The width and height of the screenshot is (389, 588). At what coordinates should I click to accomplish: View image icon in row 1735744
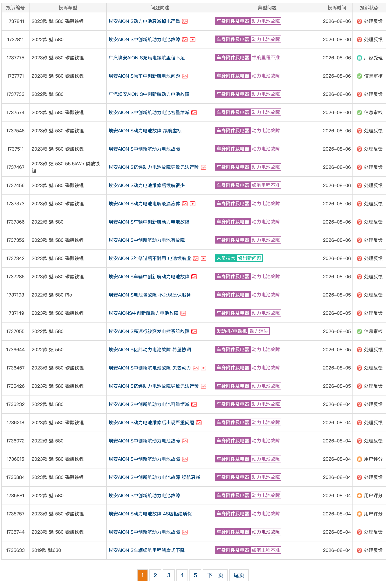click(x=185, y=532)
